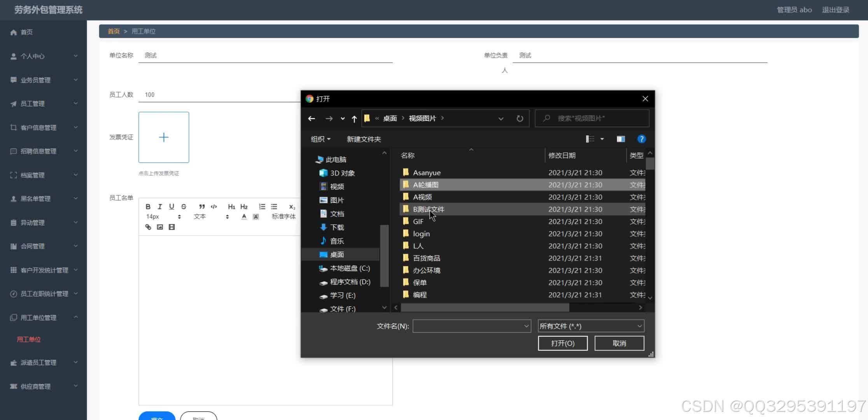This screenshot has width=868, height=420.
Task: Click the insert link icon in toolbar
Action: [148, 227]
